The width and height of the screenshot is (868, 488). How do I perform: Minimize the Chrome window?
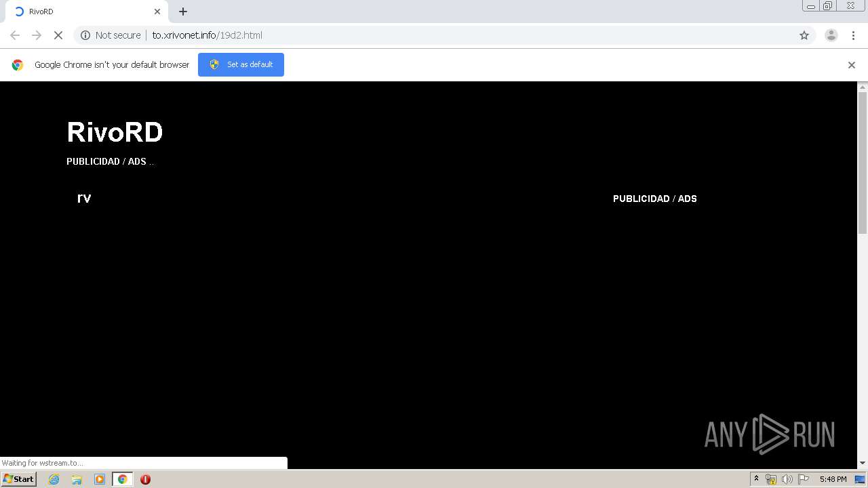click(811, 6)
